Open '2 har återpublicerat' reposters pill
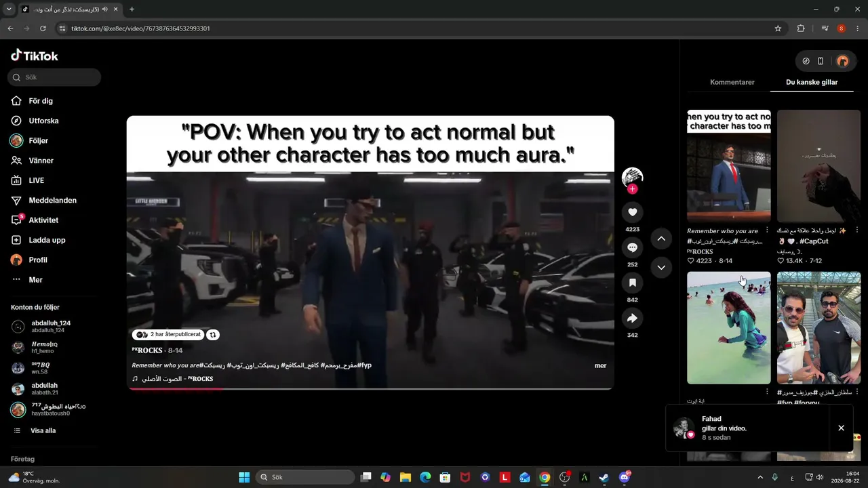This screenshot has height=488, width=868. [x=168, y=334]
